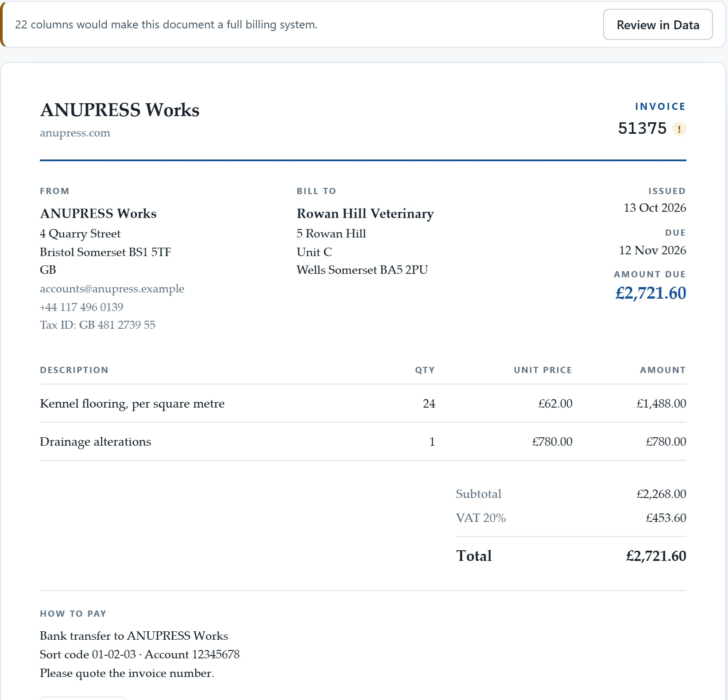Click the Please quote the invoice number line
The width and height of the screenshot is (728, 700).
click(x=127, y=673)
